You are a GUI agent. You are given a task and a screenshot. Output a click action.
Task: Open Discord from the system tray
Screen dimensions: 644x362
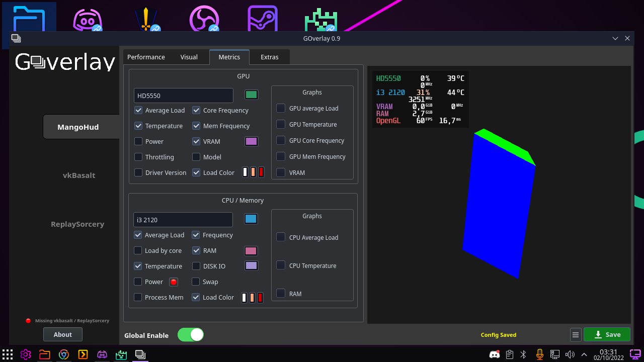click(x=495, y=354)
